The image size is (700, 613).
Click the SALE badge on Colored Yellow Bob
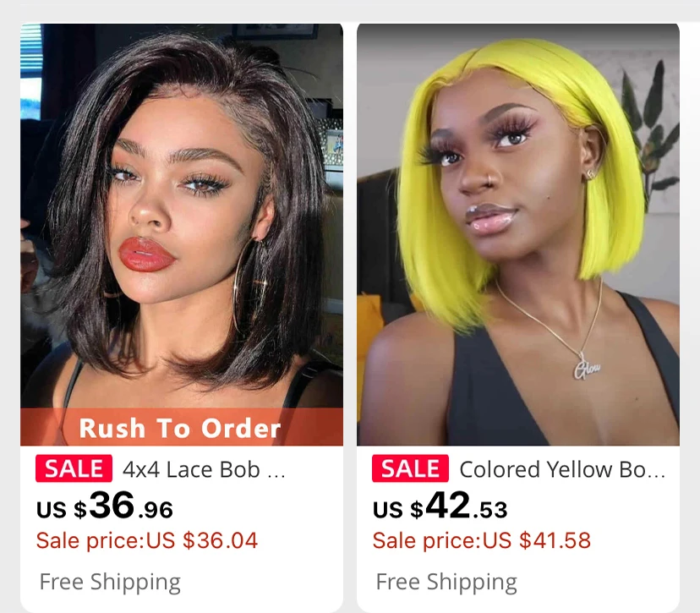[410, 468]
